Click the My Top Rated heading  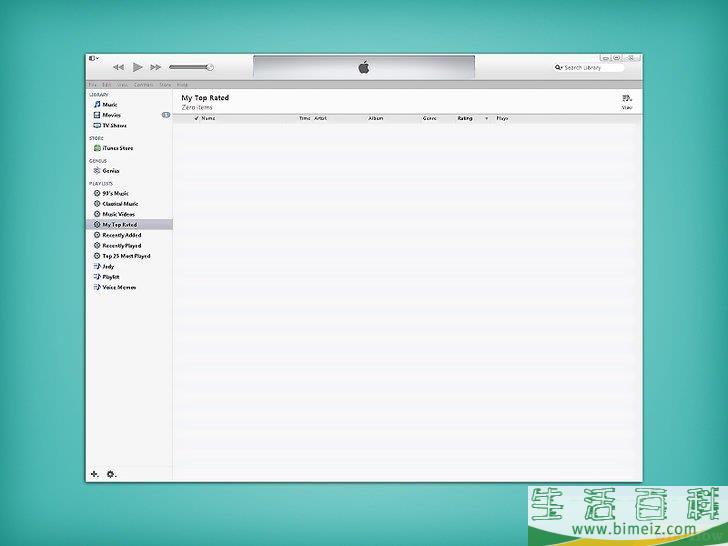point(205,98)
